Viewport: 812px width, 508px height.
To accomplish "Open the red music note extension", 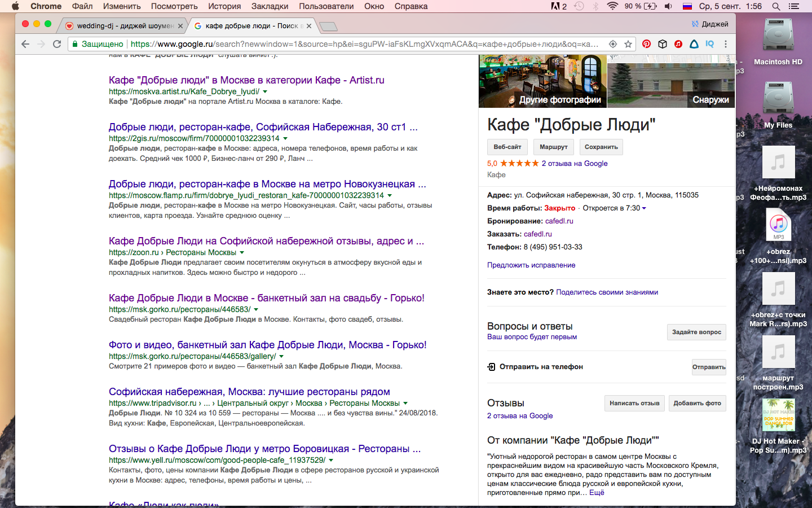I will (678, 44).
